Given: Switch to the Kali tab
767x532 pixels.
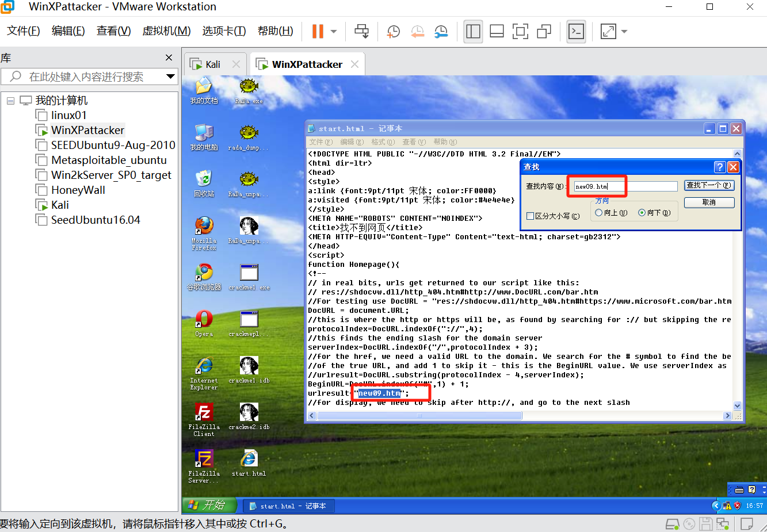Looking at the screenshot, I should [x=213, y=64].
